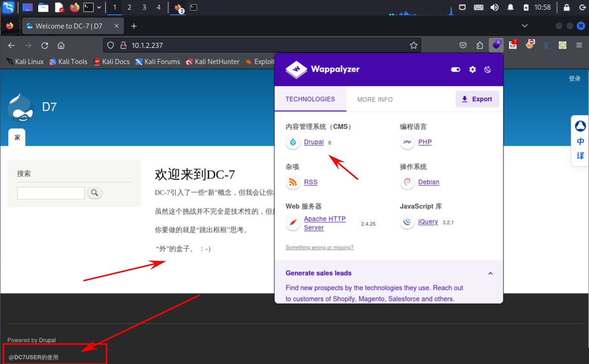Open the Kali Linux bookmark
This screenshot has width=589, height=364.
25,61
